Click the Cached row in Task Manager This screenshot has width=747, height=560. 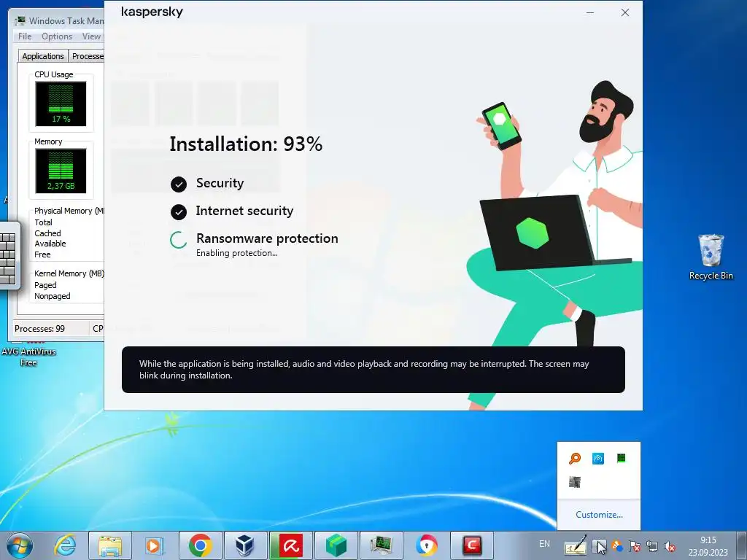click(47, 233)
